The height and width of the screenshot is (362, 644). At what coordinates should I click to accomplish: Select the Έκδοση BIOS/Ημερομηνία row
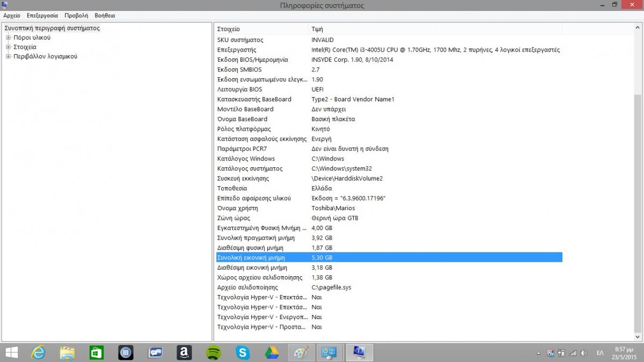click(389, 60)
